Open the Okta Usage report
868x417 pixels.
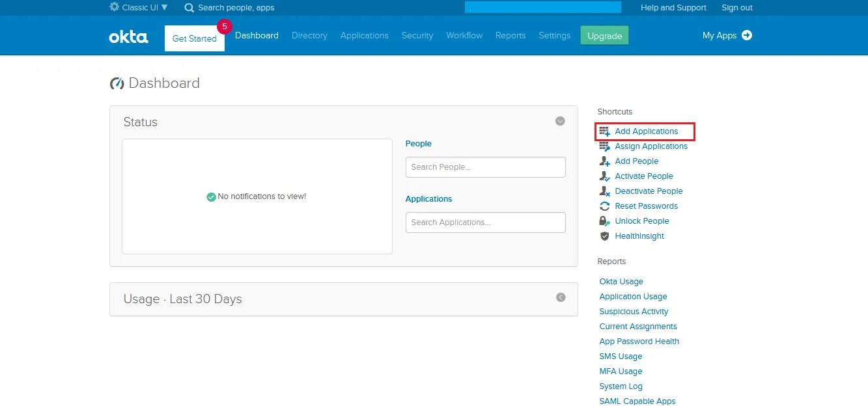621,282
